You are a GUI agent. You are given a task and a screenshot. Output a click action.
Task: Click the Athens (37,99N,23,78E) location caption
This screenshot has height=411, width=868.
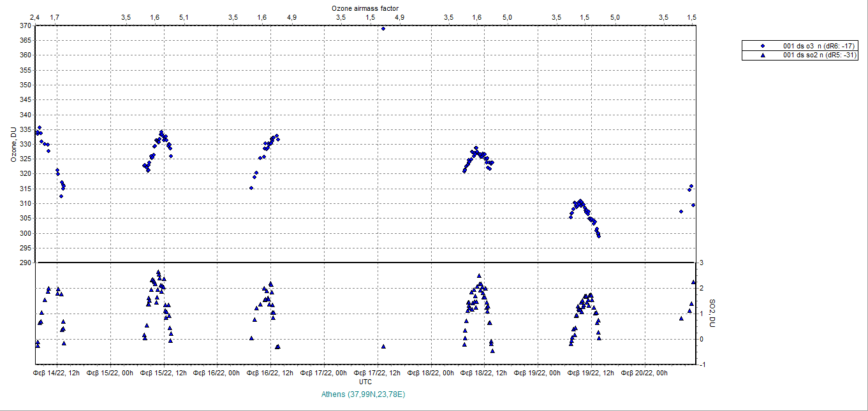[365, 394]
